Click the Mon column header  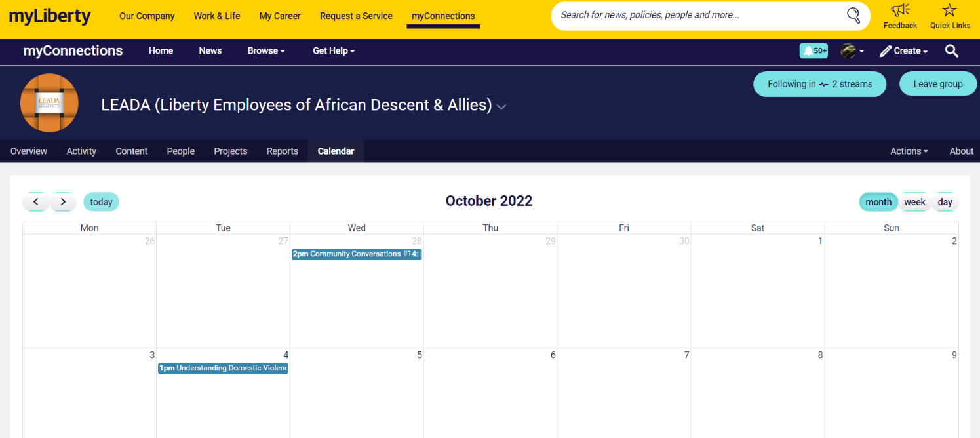pyautogui.click(x=89, y=228)
